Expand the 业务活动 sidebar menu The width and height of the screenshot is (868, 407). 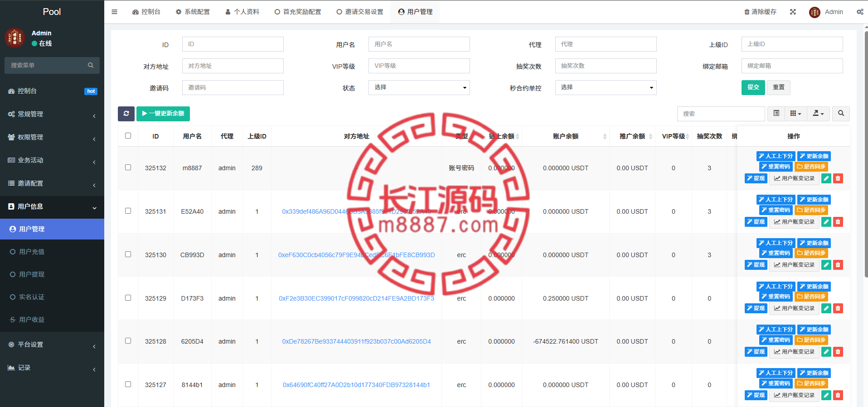(52, 160)
